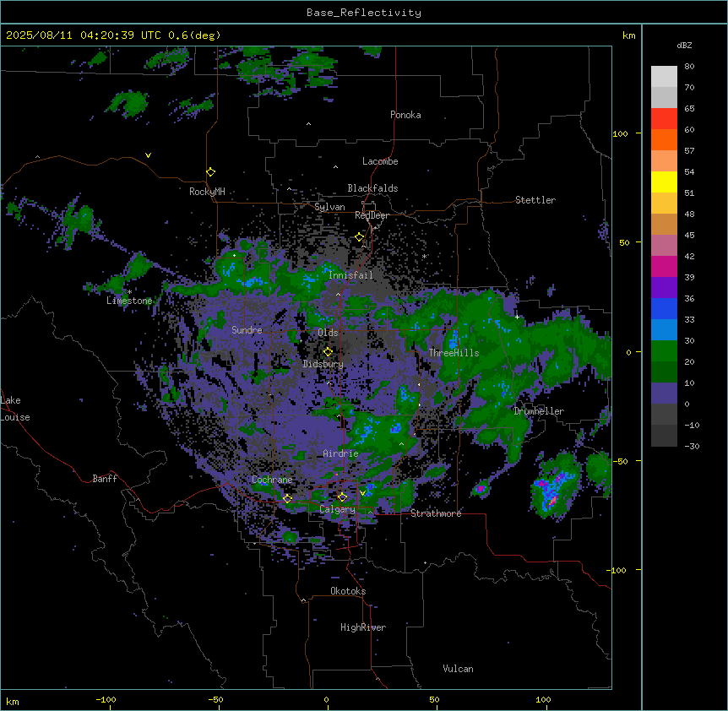Click the Sylvan label
This screenshot has height=711, width=728.
tap(329, 207)
